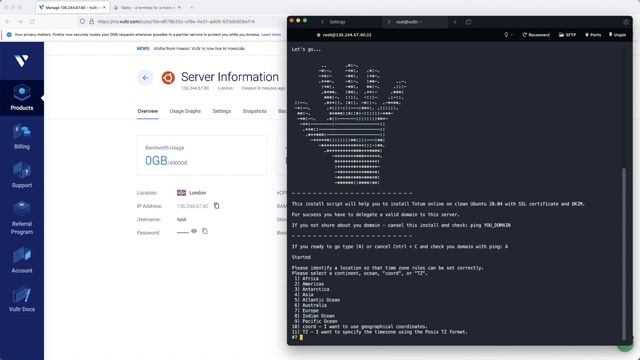Click the '1) Africa' terminal line
640x360 pixels.
(306, 278)
